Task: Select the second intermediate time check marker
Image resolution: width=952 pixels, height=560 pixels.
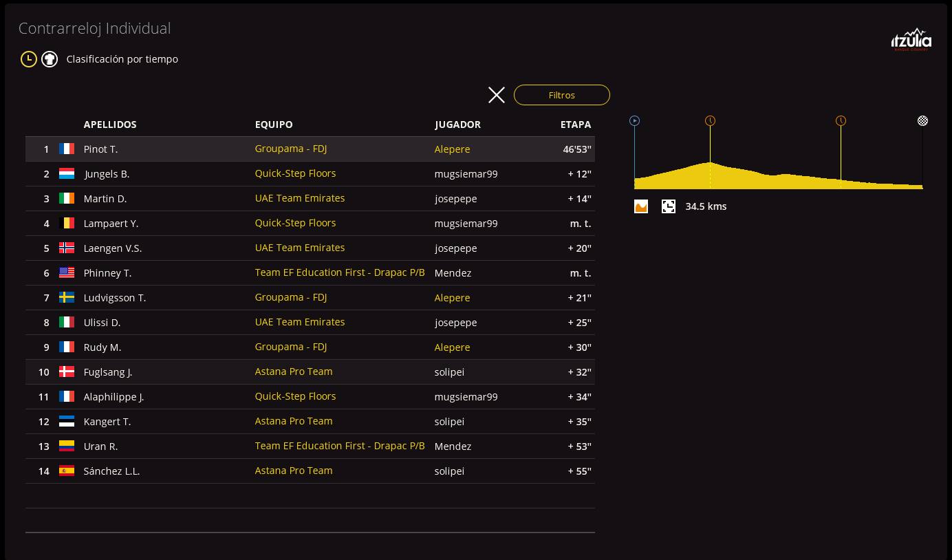Action: pyautogui.click(x=841, y=121)
